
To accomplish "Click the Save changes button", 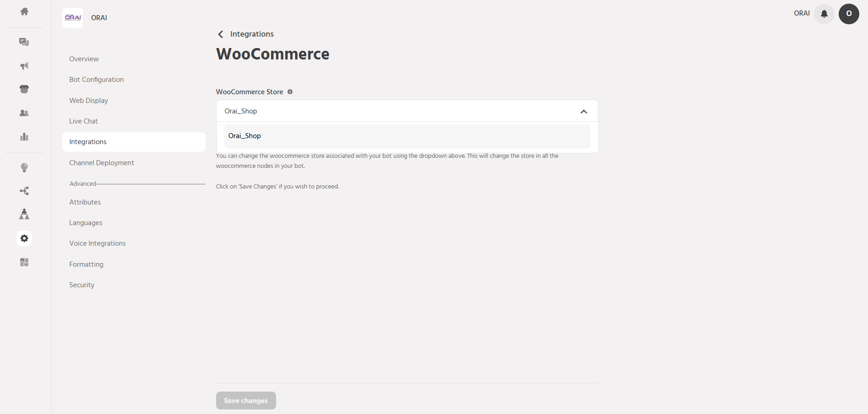I will [246, 401].
